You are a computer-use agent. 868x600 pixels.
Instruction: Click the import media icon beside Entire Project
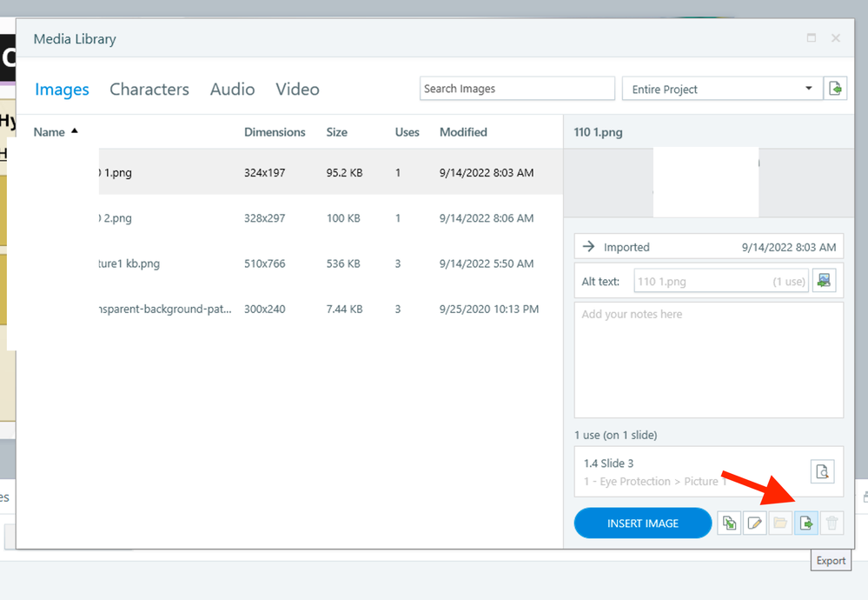836,89
